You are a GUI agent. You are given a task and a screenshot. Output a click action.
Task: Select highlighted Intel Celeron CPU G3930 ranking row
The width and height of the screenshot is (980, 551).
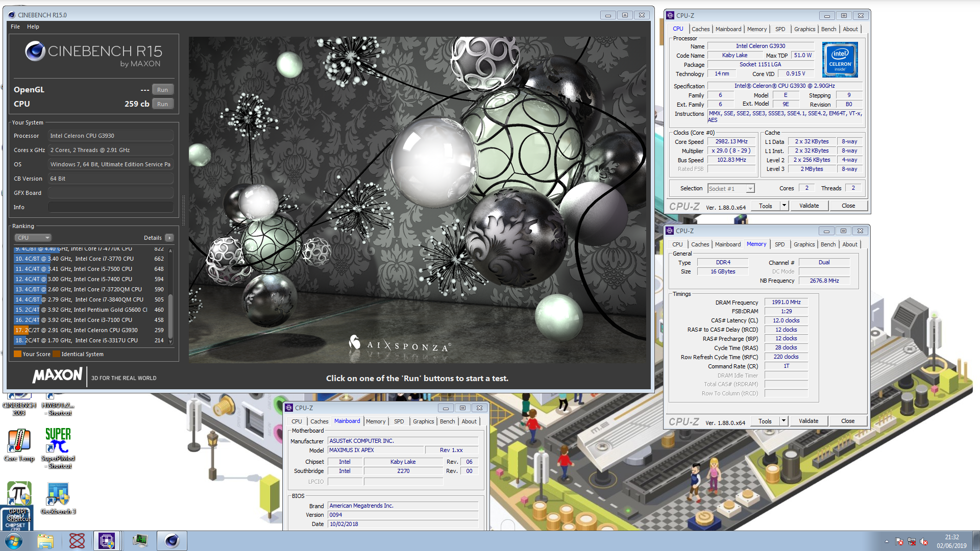[90, 330]
